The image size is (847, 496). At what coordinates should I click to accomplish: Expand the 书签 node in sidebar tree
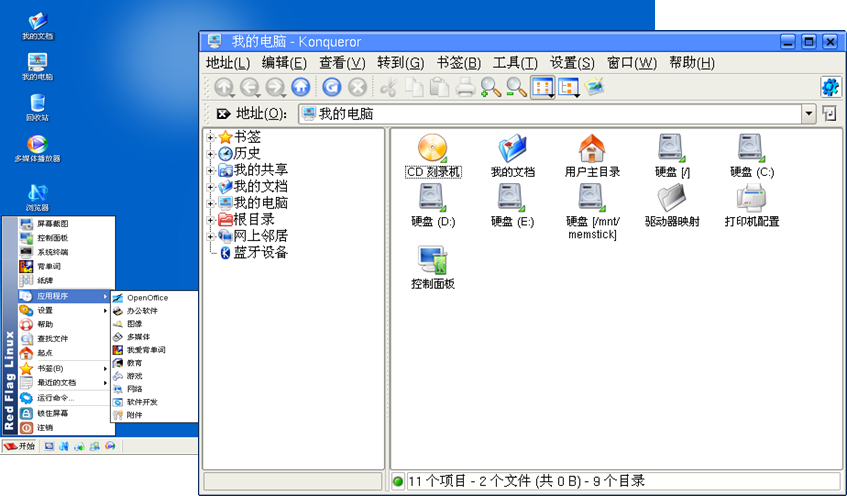click(211, 137)
